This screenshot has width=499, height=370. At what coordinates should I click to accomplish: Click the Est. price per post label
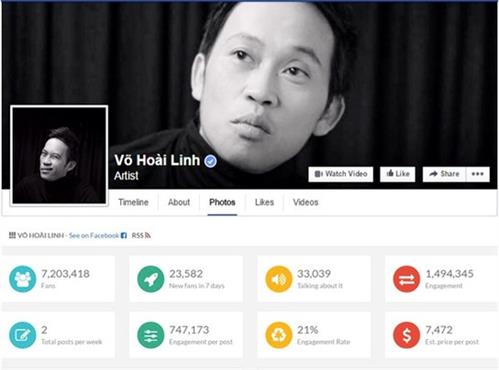452,342
